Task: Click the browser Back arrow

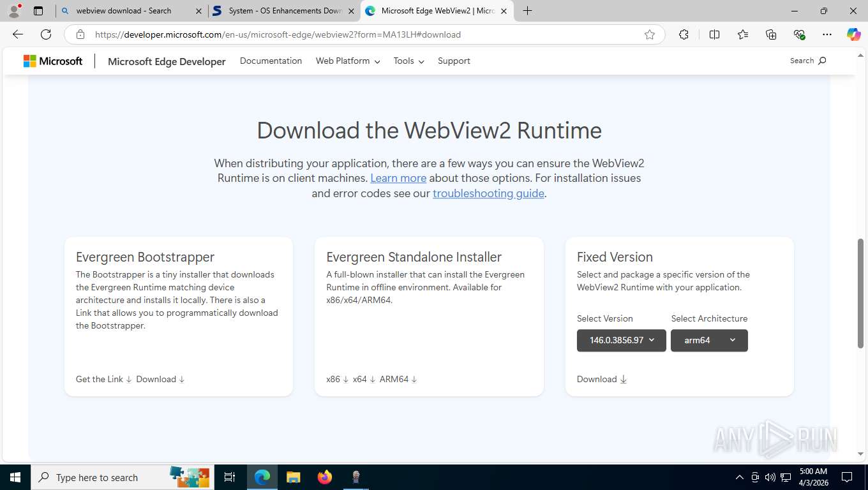Action: pyautogui.click(x=18, y=34)
